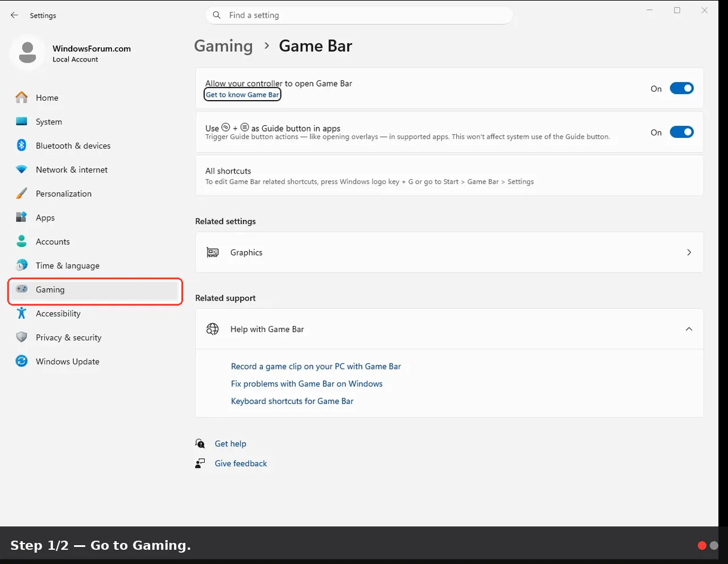The height and width of the screenshot is (564, 728).
Task: Go to the Gaming breadcrumb
Action: [224, 46]
